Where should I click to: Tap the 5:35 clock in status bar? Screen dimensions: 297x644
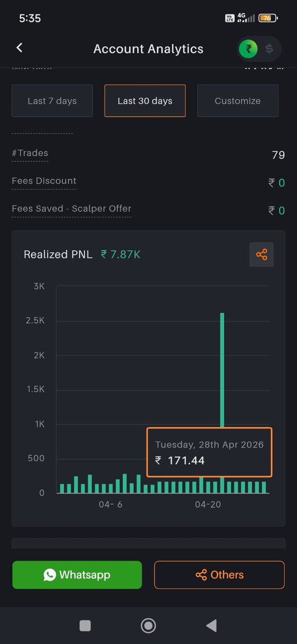tap(30, 18)
